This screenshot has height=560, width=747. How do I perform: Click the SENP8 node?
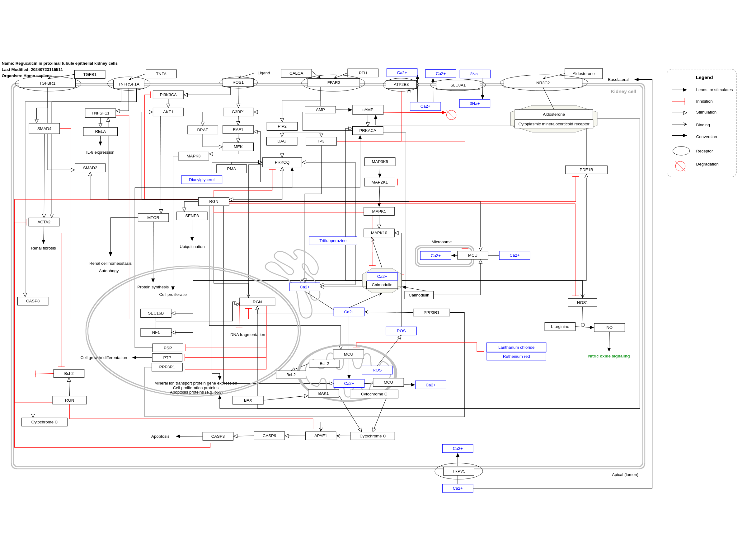pos(192,216)
